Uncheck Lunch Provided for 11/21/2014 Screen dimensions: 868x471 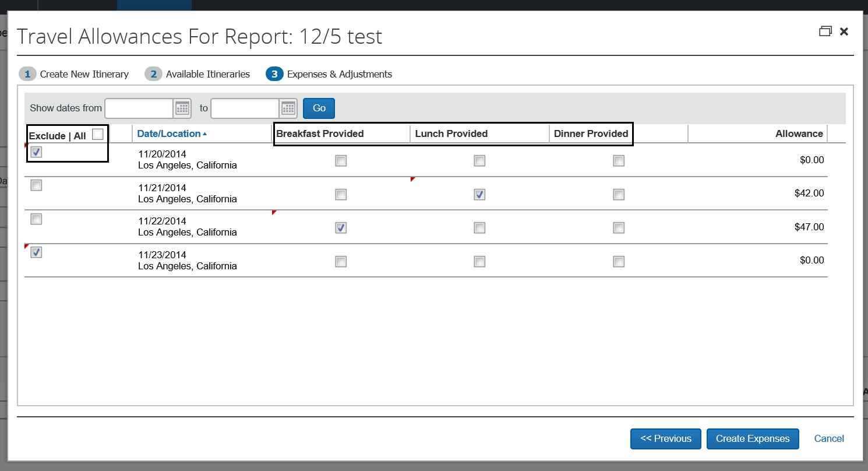click(x=479, y=194)
